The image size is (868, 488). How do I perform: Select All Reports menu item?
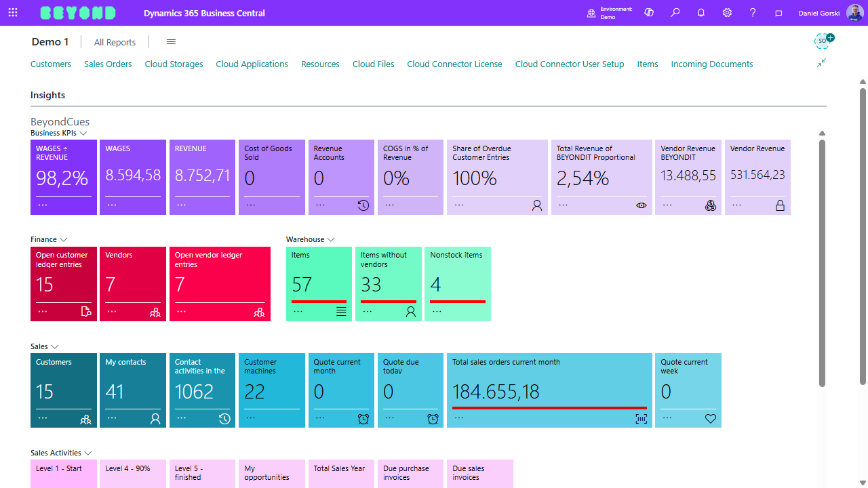point(115,42)
